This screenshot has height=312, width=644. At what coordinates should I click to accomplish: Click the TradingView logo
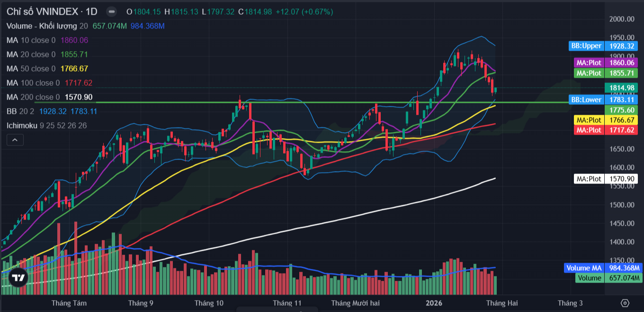click(18, 278)
